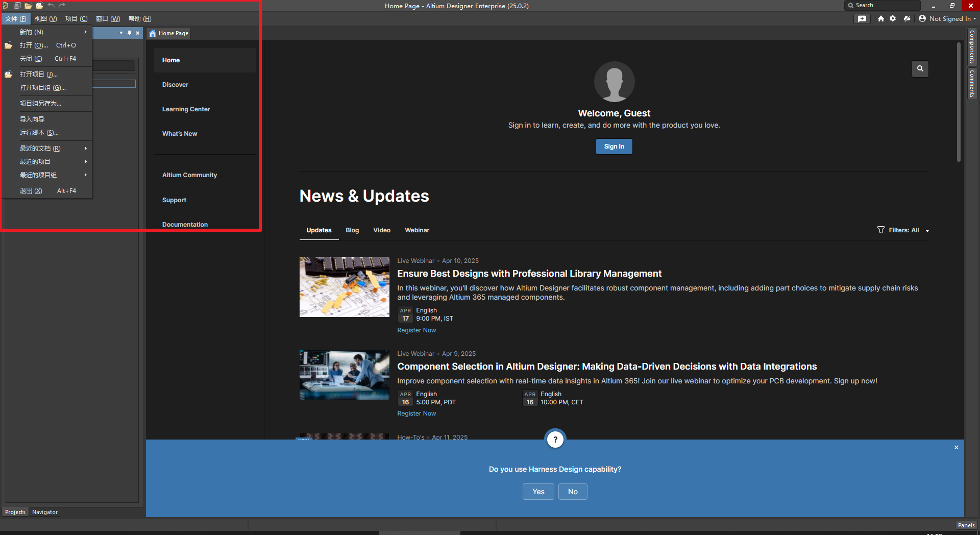Open the Altium Community sidebar item
980x535 pixels.
tap(205, 175)
